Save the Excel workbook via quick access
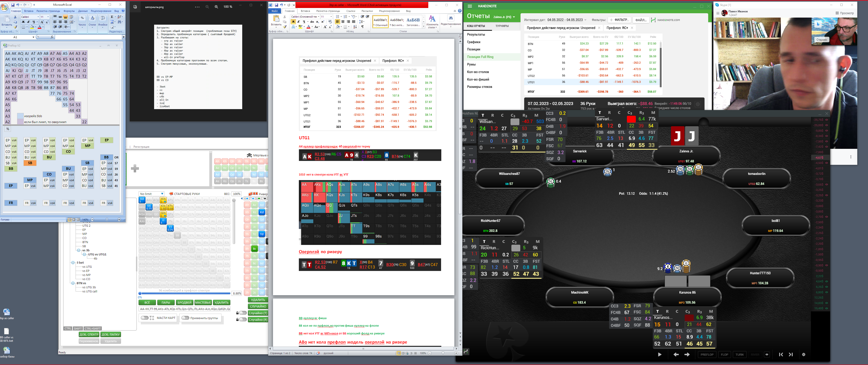868x365 pixels. [x=13, y=5]
